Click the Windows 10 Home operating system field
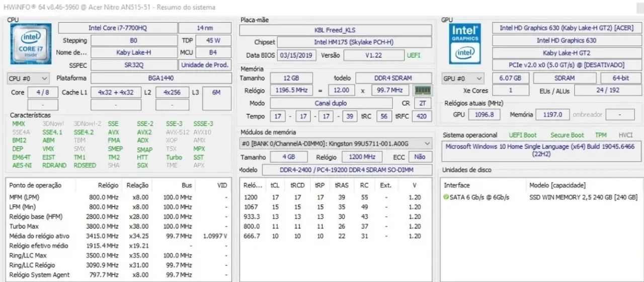The width and height of the screenshot is (644, 282). click(542, 150)
